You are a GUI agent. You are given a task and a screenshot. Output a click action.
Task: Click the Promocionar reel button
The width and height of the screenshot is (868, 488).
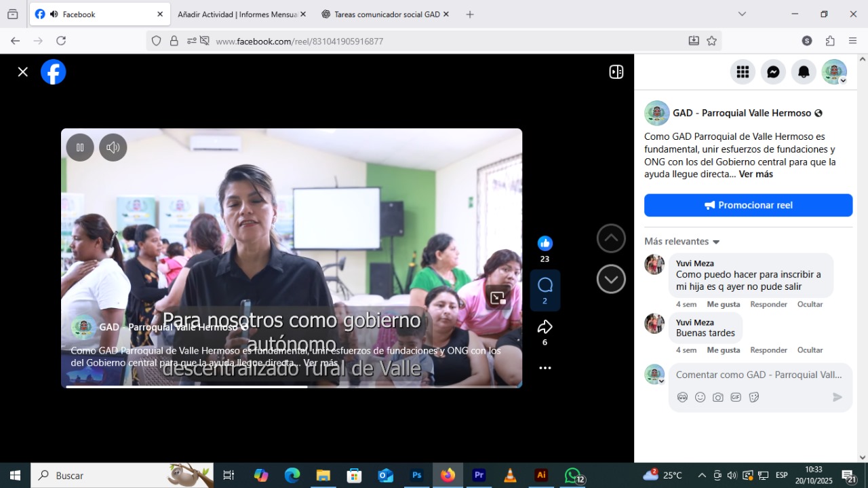(x=748, y=205)
